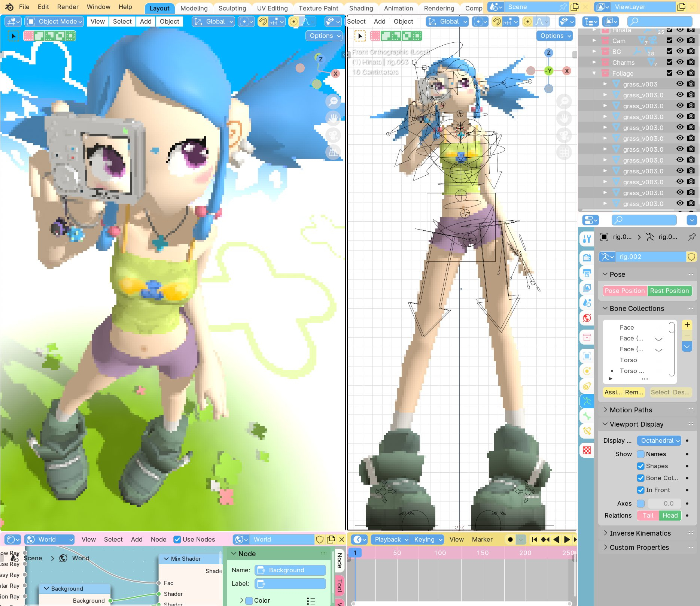The height and width of the screenshot is (606, 700).
Task: Toggle perspective/orthographic grid gizmo in the left viewport
Action: [333, 152]
